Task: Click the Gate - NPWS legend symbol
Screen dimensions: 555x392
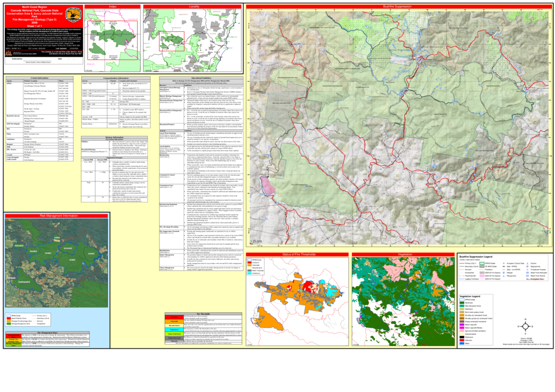Action: (504, 266)
